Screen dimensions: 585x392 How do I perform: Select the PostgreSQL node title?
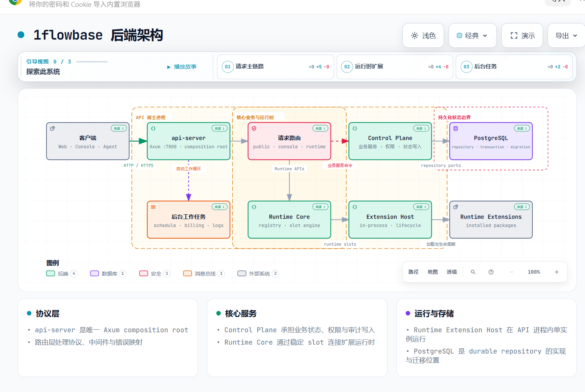coord(491,138)
